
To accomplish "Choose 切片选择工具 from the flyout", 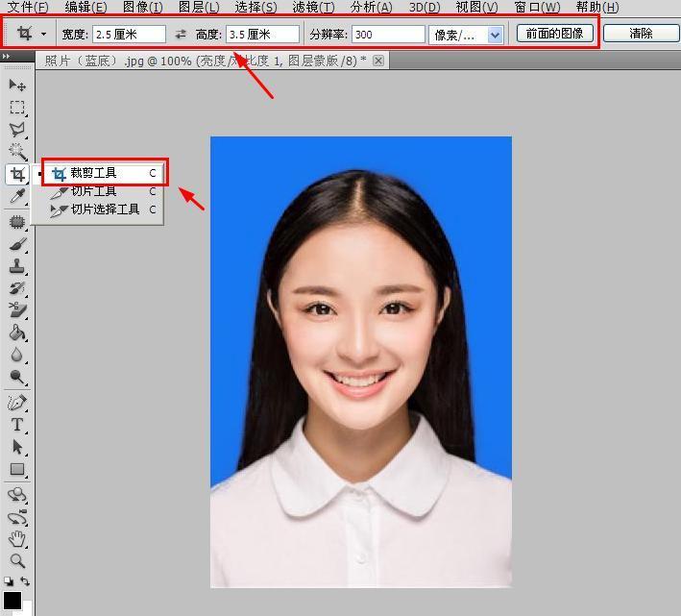I will [105, 209].
